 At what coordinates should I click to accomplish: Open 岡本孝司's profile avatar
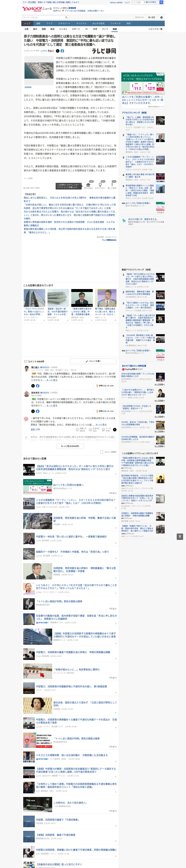(x=26, y=394)
